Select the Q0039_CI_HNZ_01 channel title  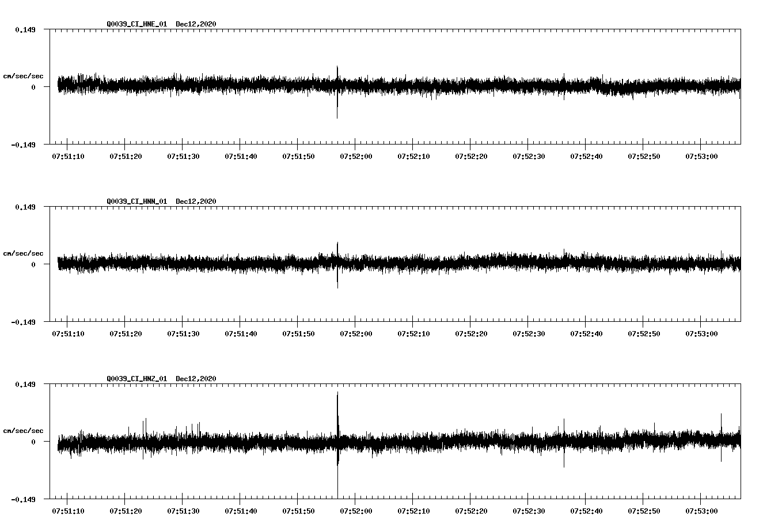coord(138,379)
